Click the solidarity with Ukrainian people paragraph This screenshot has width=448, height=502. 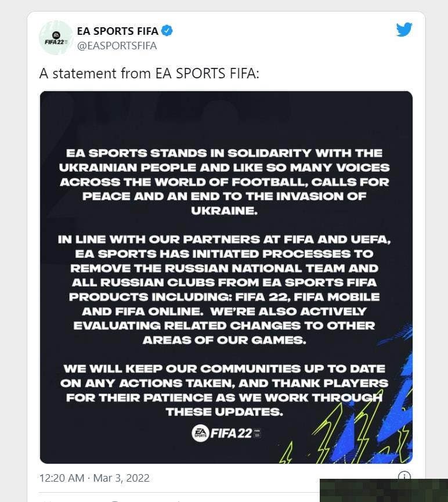tap(224, 182)
